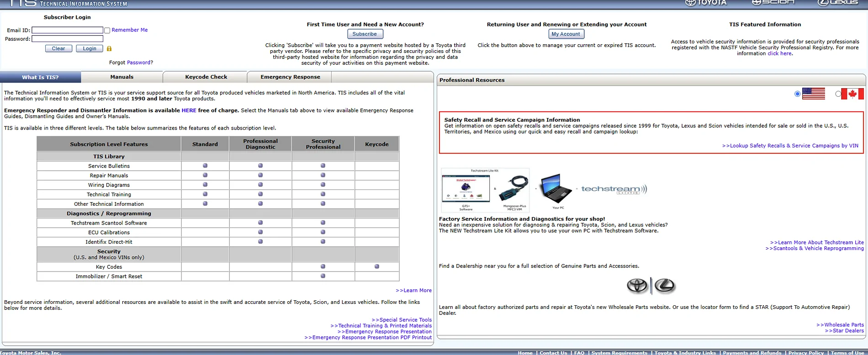Click the Techstream Lite logo
The width and height of the screenshot is (868, 355).
(x=614, y=189)
